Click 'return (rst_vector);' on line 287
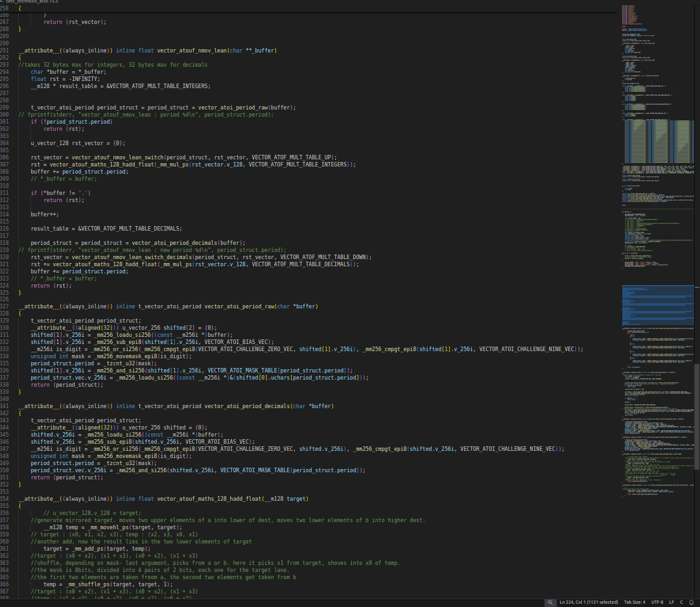Image resolution: width=700 pixels, height=607 pixels. click(x=75, y=22)
